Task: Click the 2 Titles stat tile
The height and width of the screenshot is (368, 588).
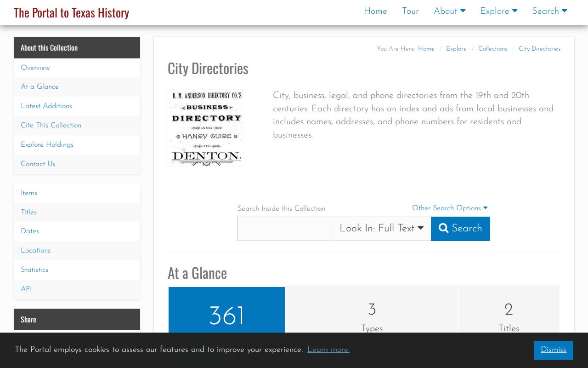Action: point(509,310)
